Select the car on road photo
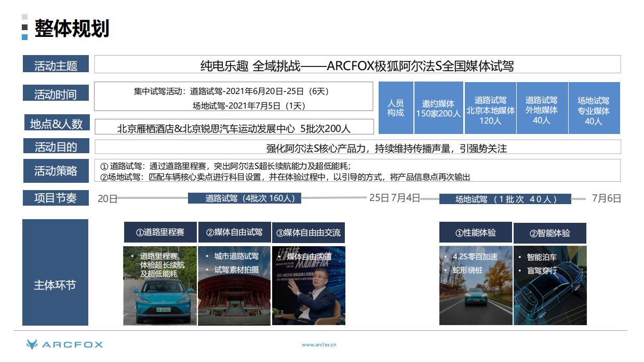This screenshot has height=362, width=644. click(476, 286)
